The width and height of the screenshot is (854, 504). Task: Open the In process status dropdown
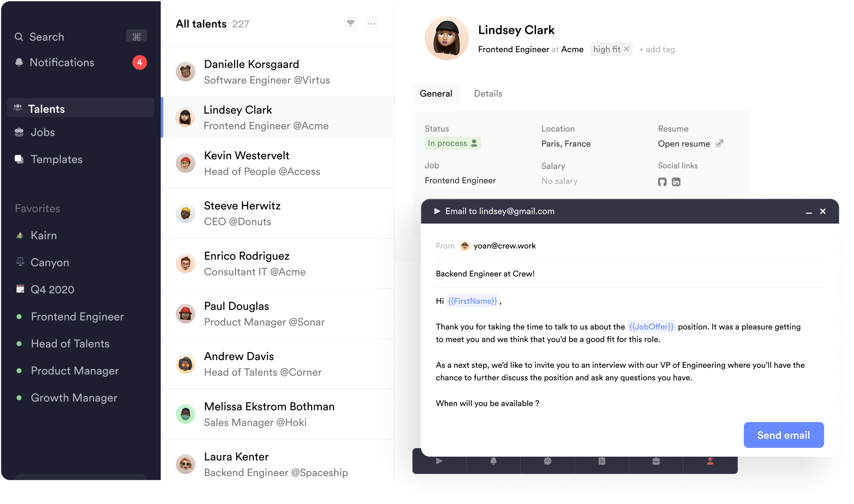click(452, 143)
